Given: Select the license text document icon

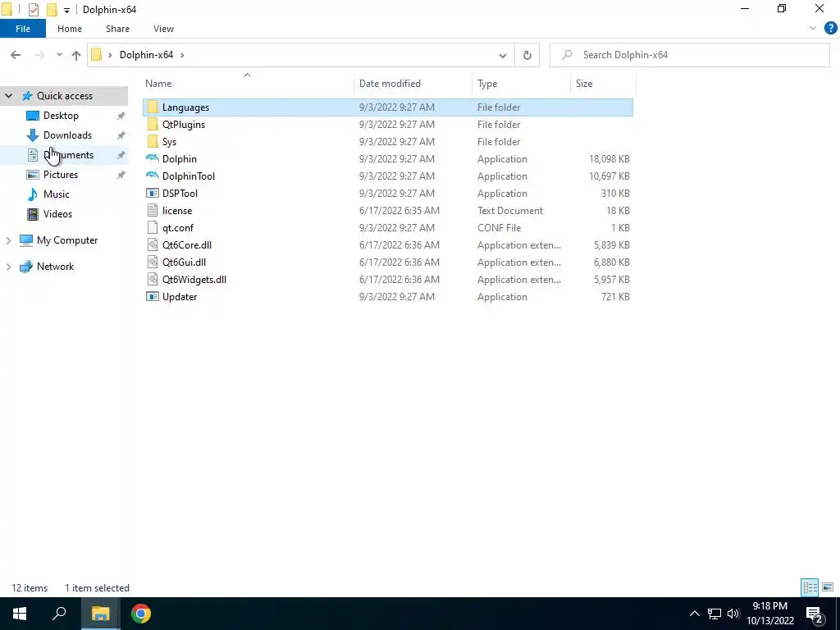Looking at the screenshot, I should tap(153, 211).
